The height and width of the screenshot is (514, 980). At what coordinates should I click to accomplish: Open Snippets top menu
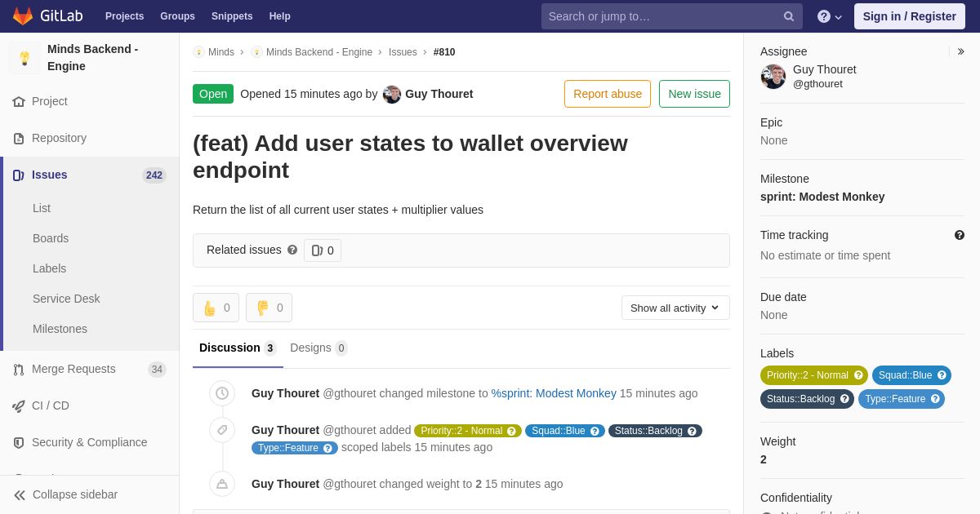click(x=232, y=16)
